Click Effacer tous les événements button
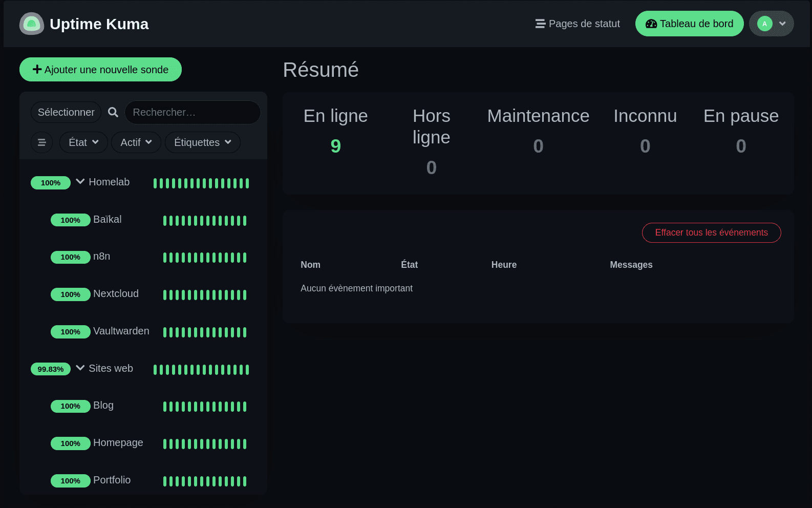Screen dimensions: 812x508 712,232
